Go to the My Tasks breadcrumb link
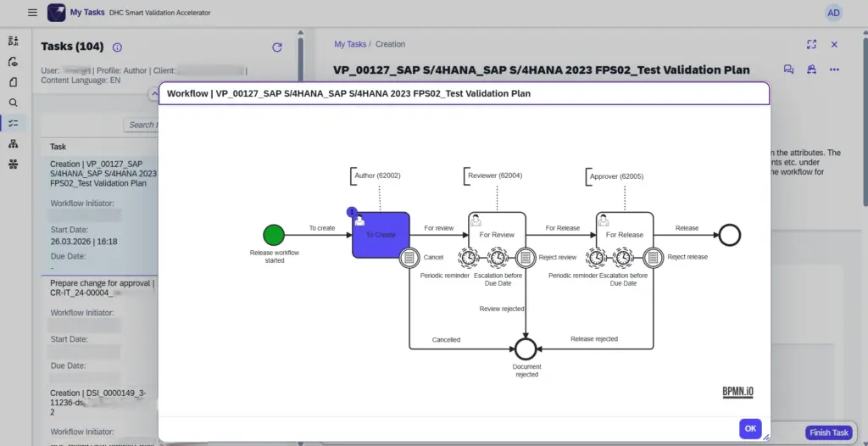 click(350, 44)
